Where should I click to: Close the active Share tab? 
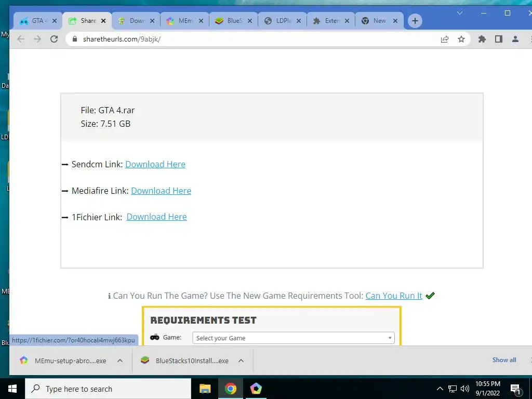pos(103,21)
